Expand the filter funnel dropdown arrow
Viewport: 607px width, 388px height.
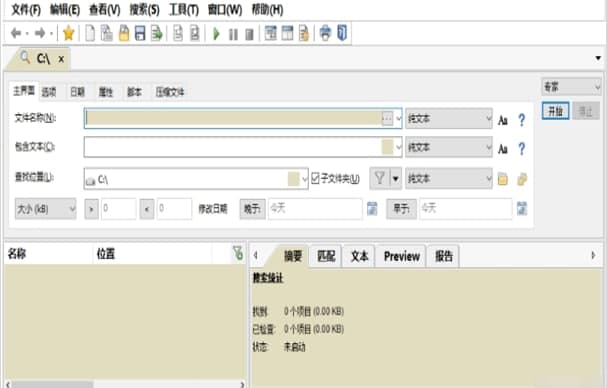pos(396,179)
